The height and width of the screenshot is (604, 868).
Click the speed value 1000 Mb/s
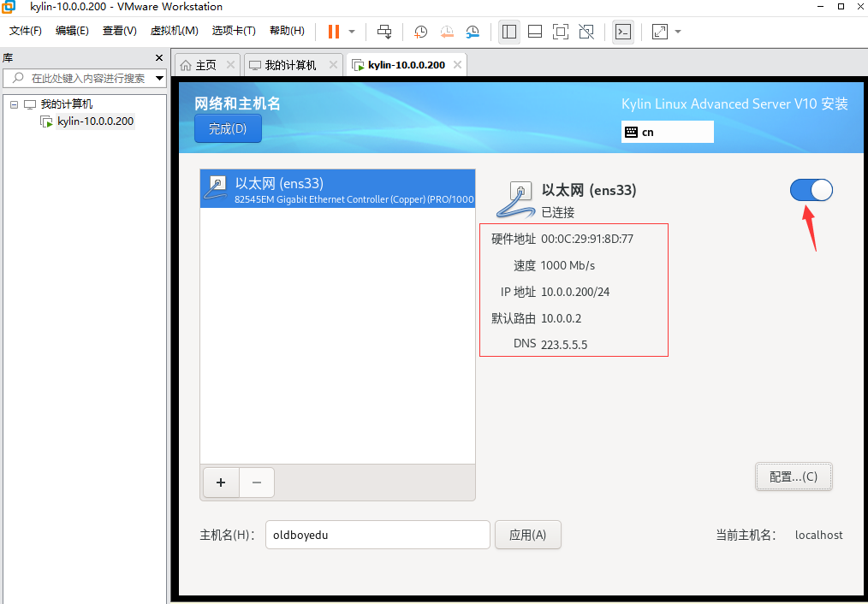click(568, 265)
